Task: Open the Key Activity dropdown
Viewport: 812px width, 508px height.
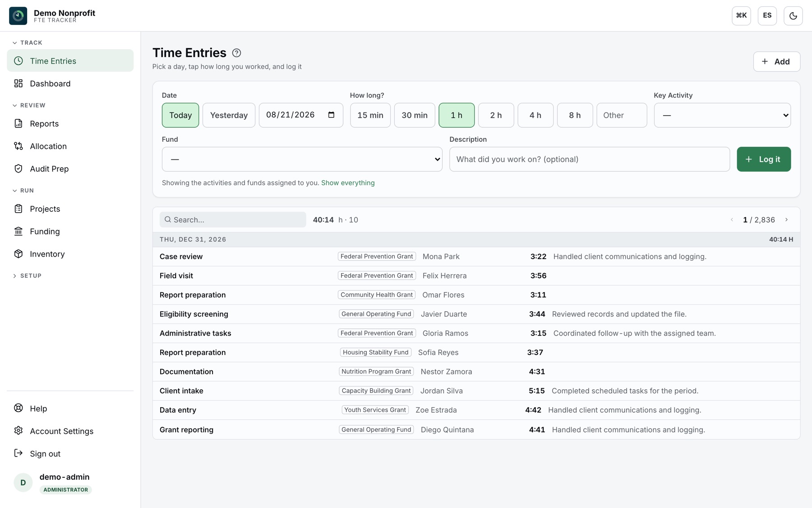Action: (x=722, y=115)
